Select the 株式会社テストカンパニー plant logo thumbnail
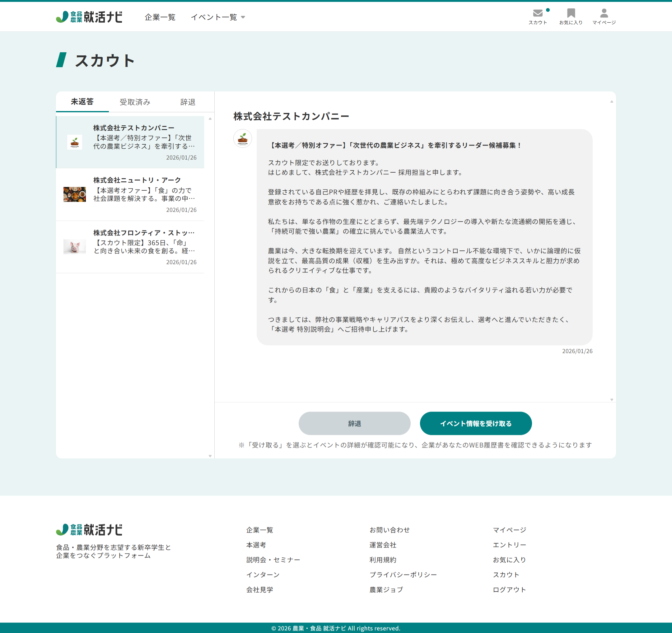Image resolution: width=672 pixels, height=633 pixels. pos(74,142)
